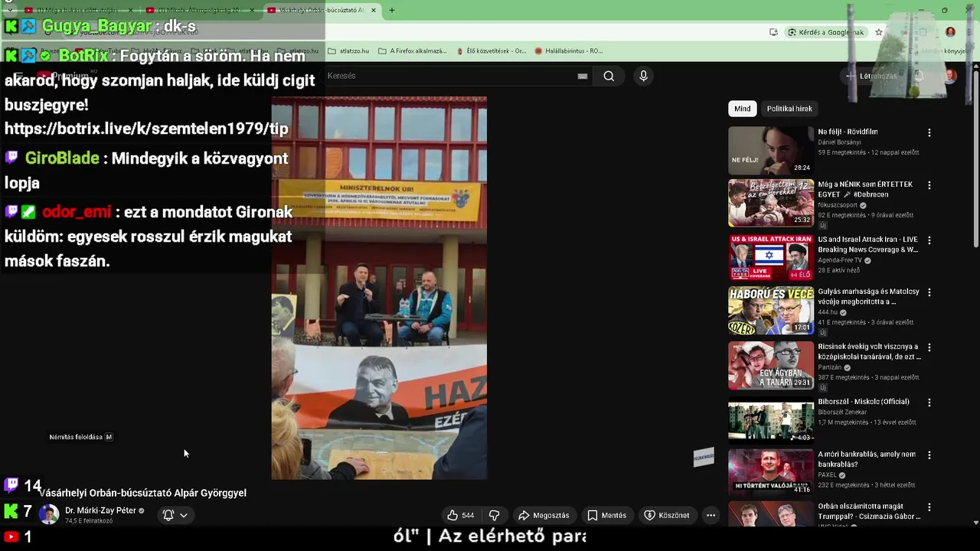The width and height of the screenshot is (980, 551).
Task: Click the Megosztás share button
Action: (544, 515)
